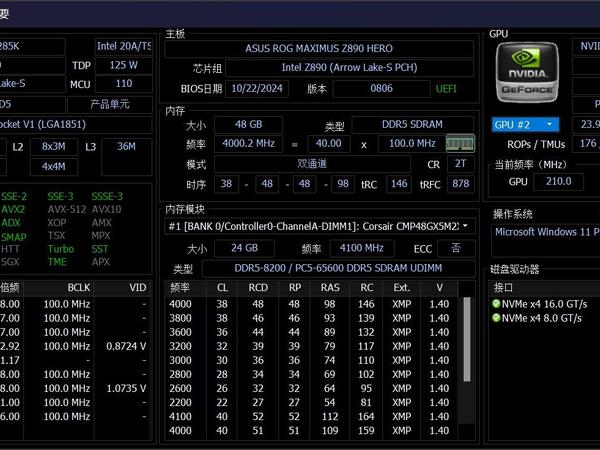This screenshot has width=600, height=450.
Task: Click the MCU value 110
Action: [124, 84]
